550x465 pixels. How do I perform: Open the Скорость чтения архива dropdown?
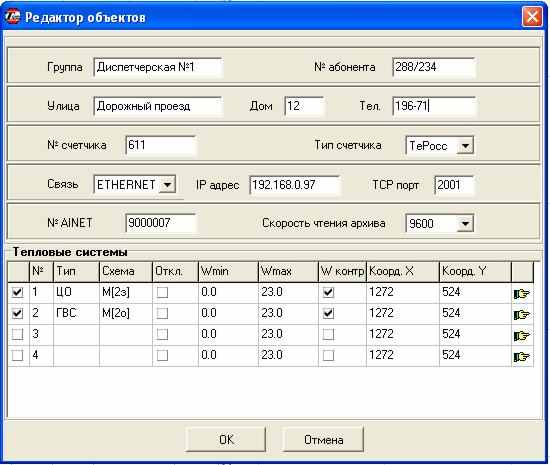465,223
